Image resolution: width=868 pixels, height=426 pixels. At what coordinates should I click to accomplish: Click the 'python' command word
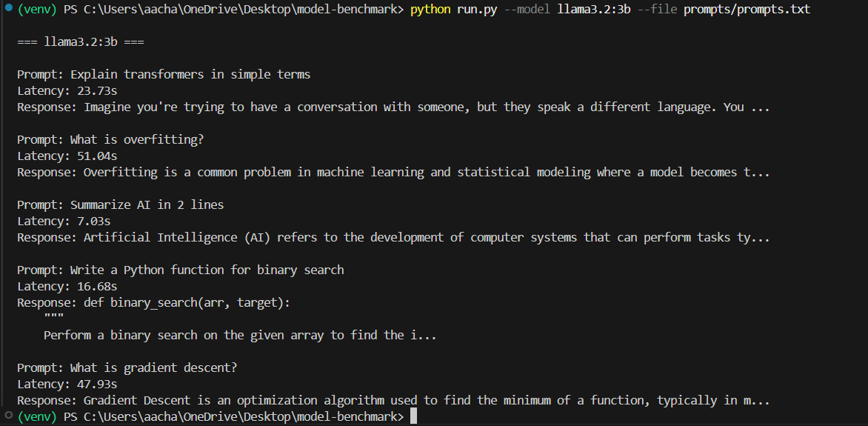[x=430, y=10]
